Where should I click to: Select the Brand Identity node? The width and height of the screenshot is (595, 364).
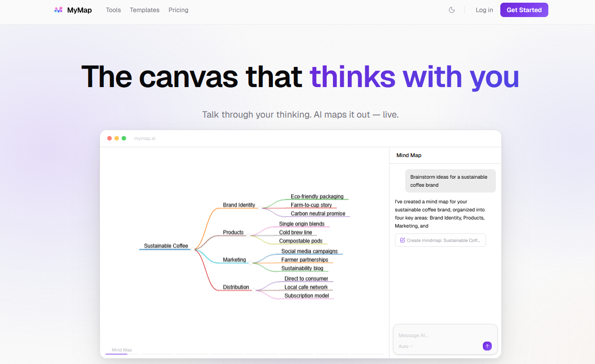coord(239,205)
